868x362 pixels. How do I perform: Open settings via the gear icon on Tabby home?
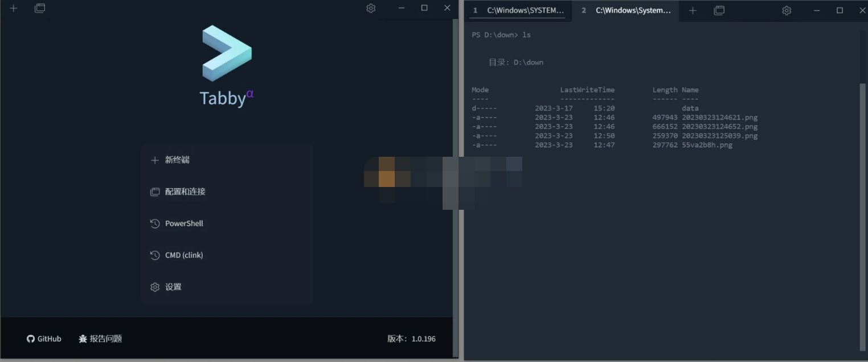pos(370,8)
